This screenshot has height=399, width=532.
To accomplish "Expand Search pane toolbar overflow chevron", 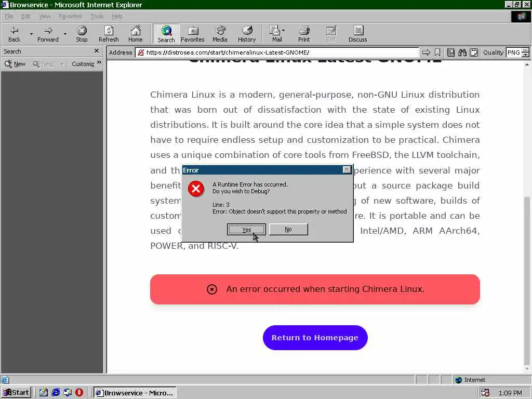I will tap(99, 62).
